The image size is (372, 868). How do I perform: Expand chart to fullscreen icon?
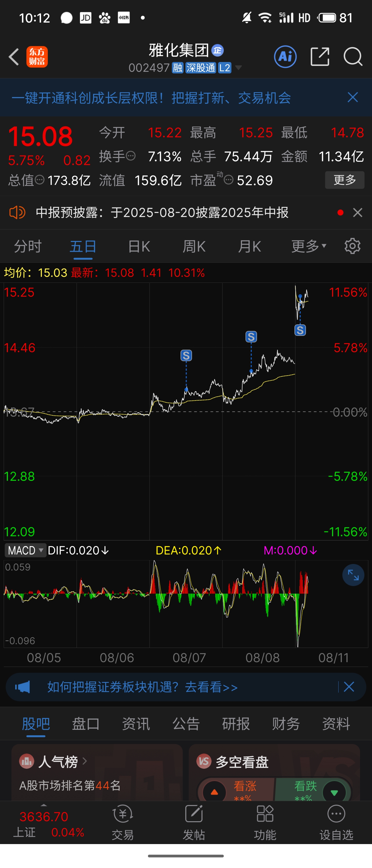[x=353, y=575]
